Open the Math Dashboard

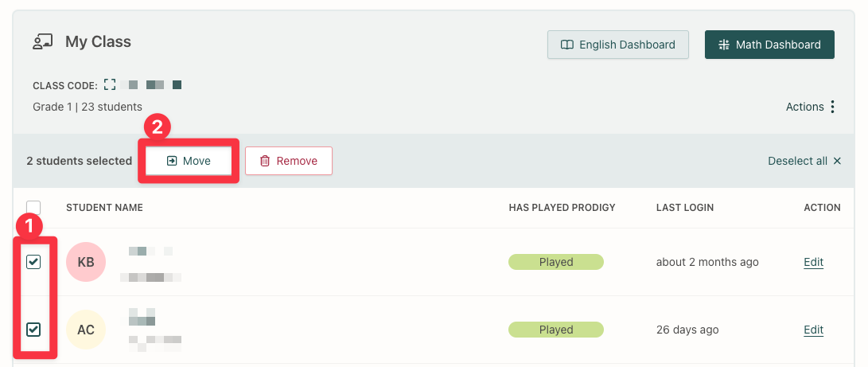769,45
